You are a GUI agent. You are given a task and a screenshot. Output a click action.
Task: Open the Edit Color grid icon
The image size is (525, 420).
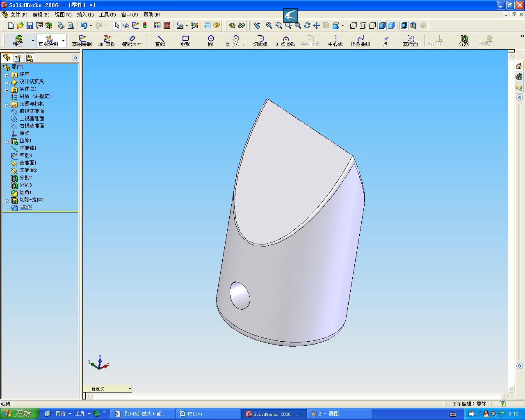(x=157, y=25)
